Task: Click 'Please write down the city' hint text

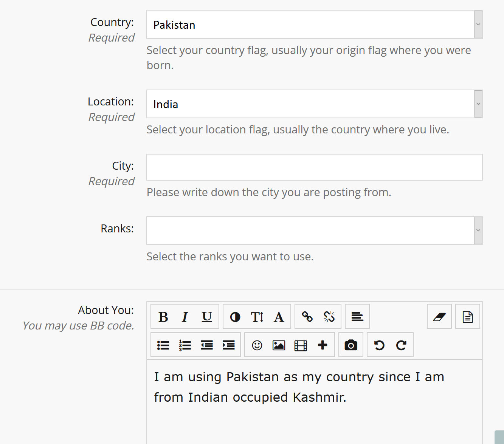Action: tap(269, 192)
